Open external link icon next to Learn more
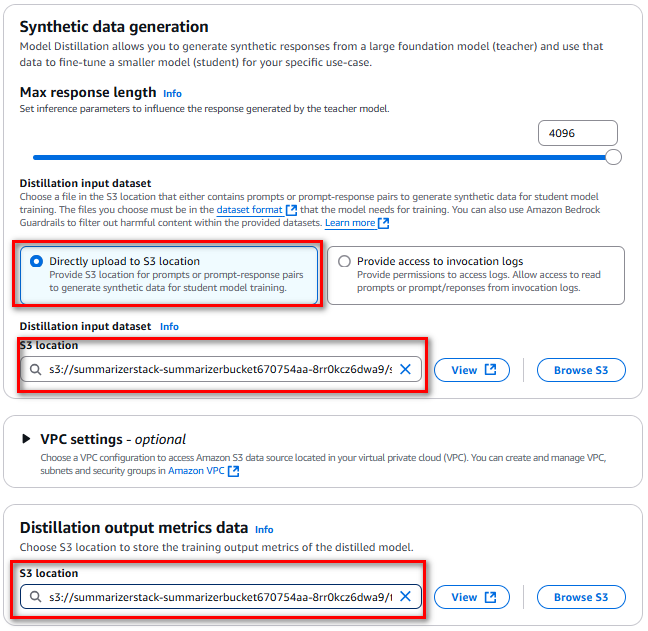The image size is (648, 631). pos(384,223)
